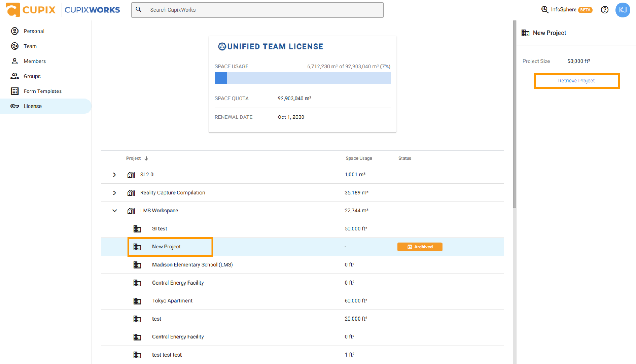Sort by the Project column header
The height and width of the screenshot is (364, 636).
point(133,159)
